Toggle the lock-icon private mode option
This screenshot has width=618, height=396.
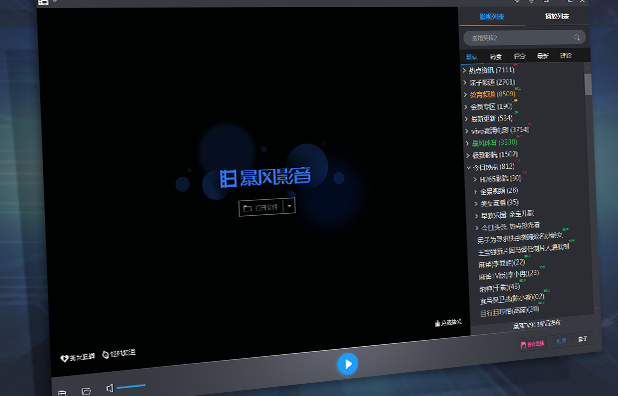(x=448, y=323)
